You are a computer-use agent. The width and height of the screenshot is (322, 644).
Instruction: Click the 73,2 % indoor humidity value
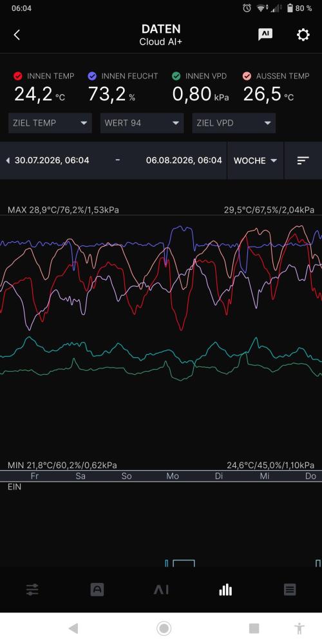111,94
